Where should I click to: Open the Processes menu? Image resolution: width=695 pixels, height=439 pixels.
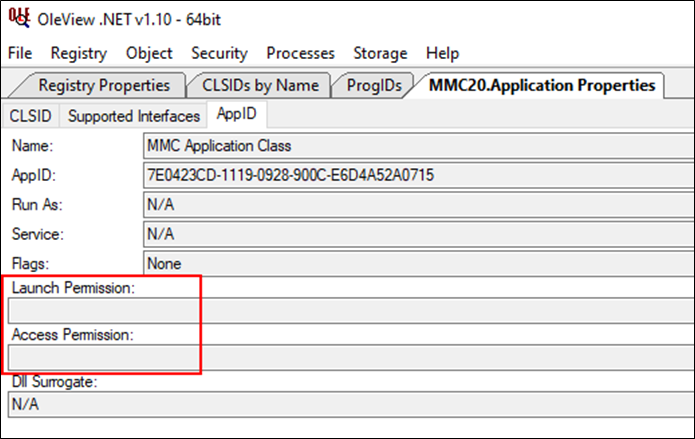[301, 53]
